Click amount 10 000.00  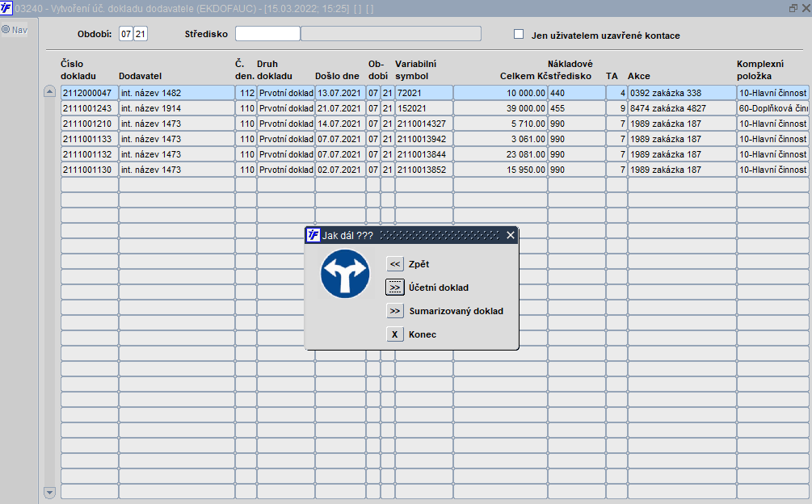tap(500, 93)
